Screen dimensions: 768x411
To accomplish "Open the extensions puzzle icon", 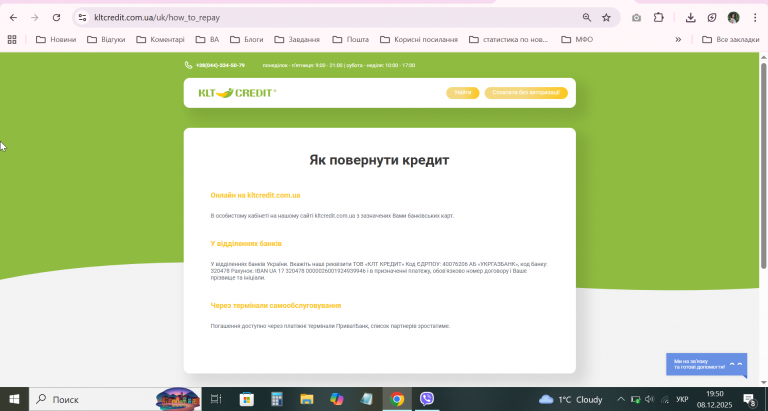I will tap(659, 18).
